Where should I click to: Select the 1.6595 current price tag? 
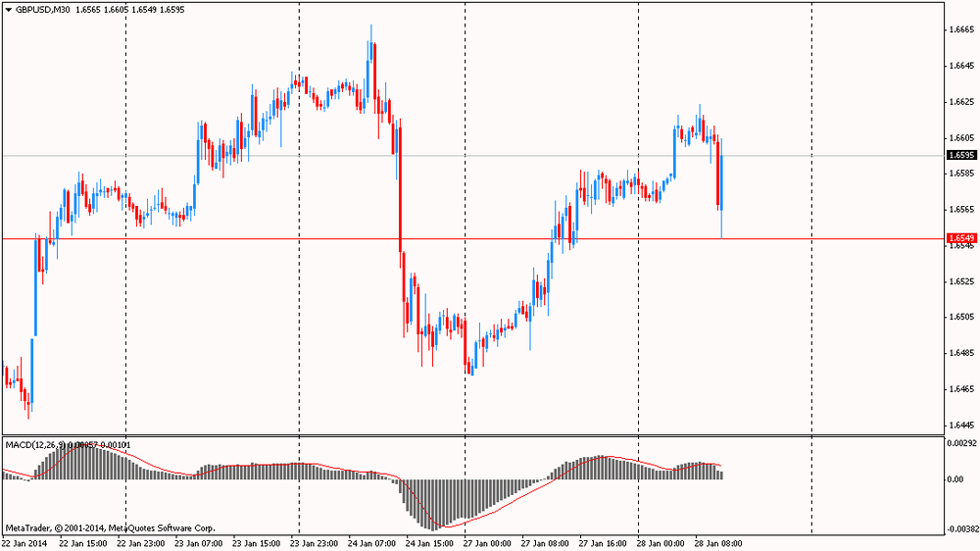959,155
